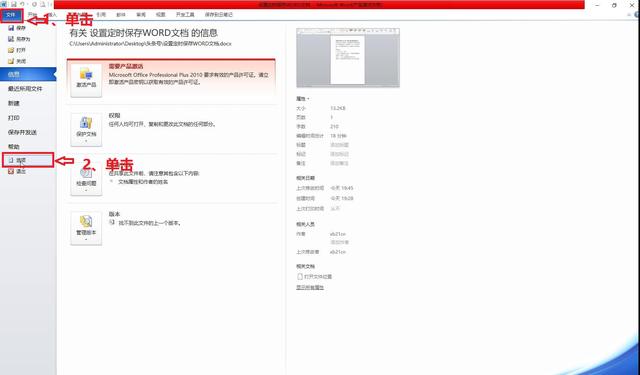Click the word count value 210
This screenshot has height=375, width=640.
coord(334,126)
